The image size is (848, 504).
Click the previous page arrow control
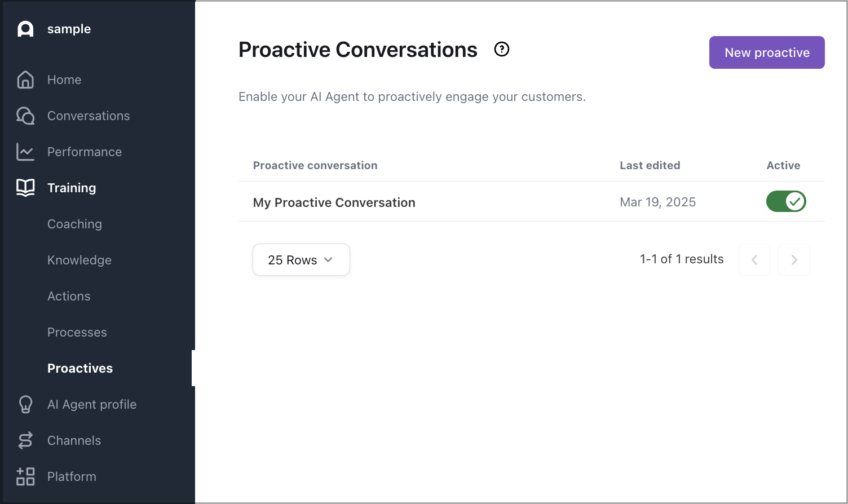pos(754,259)
